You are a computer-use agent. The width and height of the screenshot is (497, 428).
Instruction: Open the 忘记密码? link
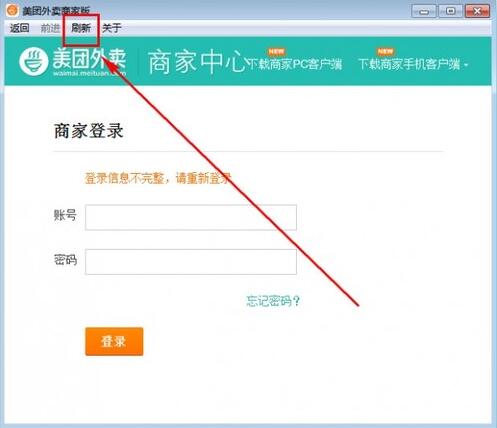(x=273, y=301)
